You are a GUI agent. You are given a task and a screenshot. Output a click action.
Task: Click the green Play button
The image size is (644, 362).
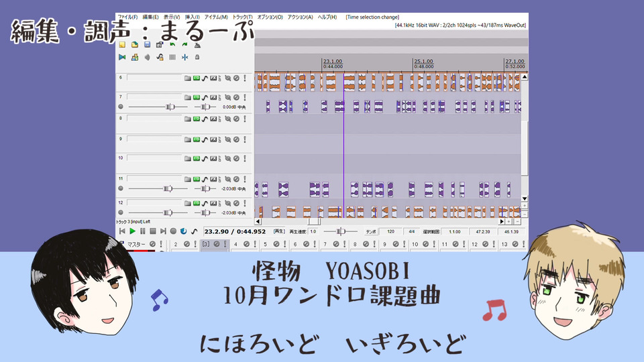[x=132, y=231]
